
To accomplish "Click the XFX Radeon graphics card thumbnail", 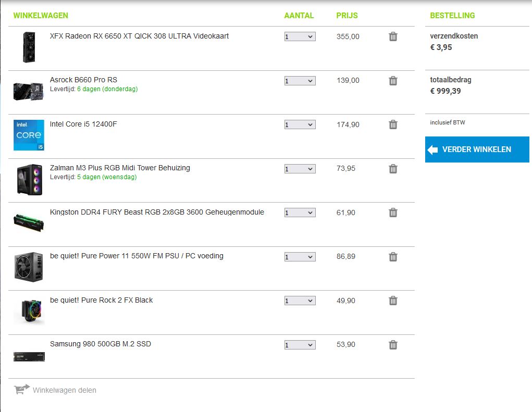I will (x=29, y=47).
